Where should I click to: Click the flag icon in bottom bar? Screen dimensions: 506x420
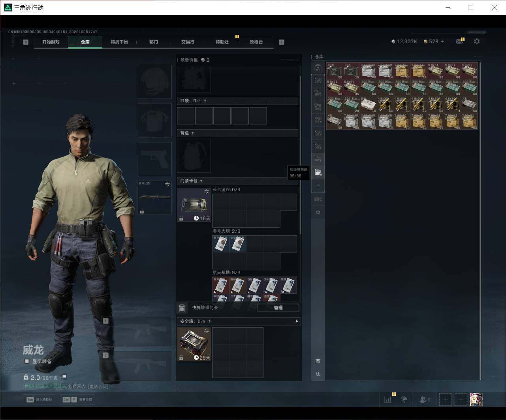coord(404,399)
